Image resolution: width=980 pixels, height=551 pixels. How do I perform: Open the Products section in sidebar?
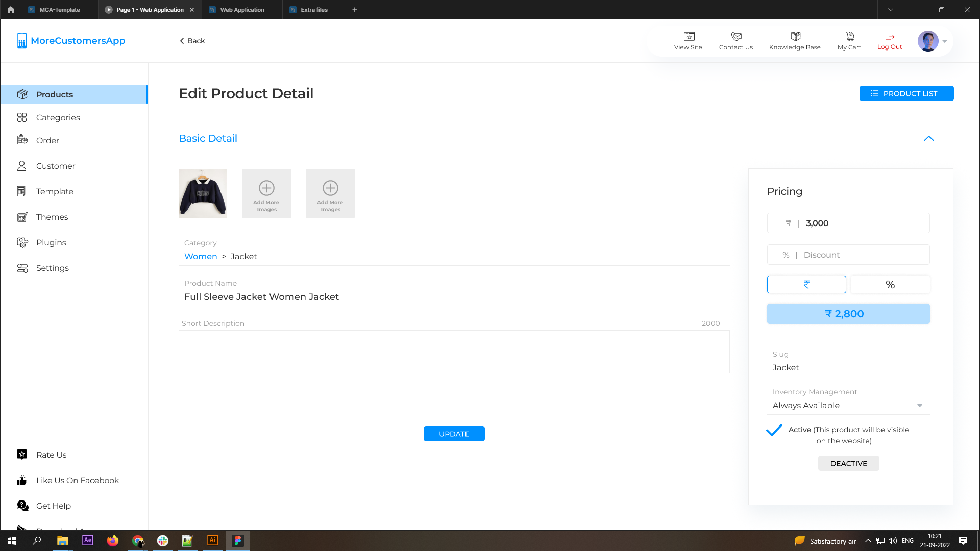(54, 94)
